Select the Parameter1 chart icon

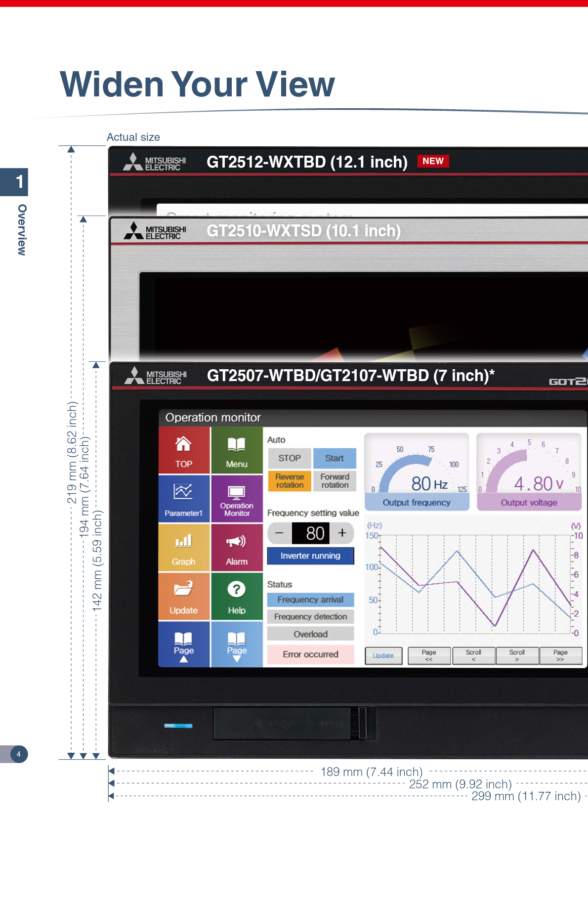click(183, 499)
